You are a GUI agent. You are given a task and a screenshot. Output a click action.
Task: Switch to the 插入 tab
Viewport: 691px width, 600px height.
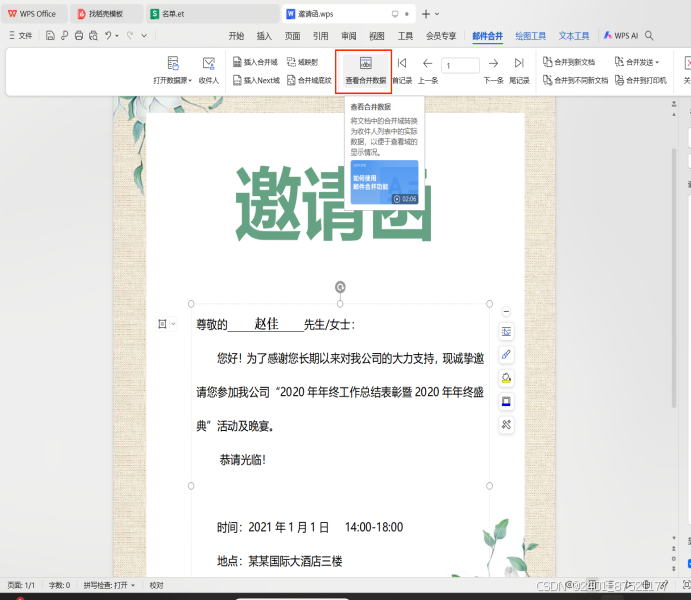pos(264,36)
